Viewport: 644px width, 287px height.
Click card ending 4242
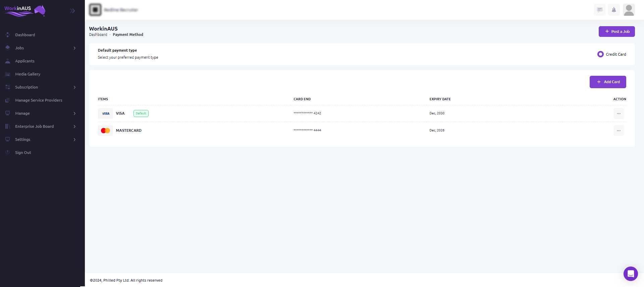coord(307,113)
